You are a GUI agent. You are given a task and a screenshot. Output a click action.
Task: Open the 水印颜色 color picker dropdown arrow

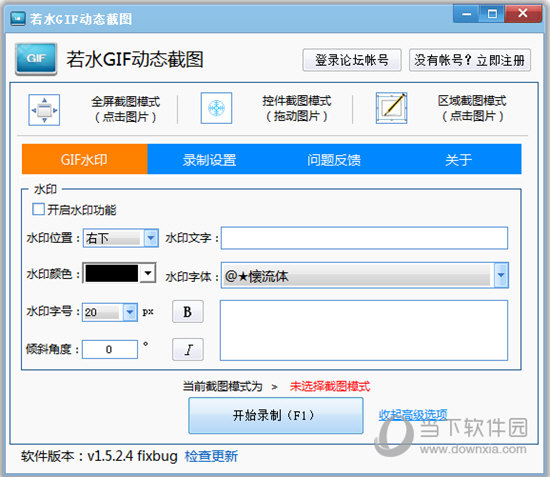(x=148, y=273)
